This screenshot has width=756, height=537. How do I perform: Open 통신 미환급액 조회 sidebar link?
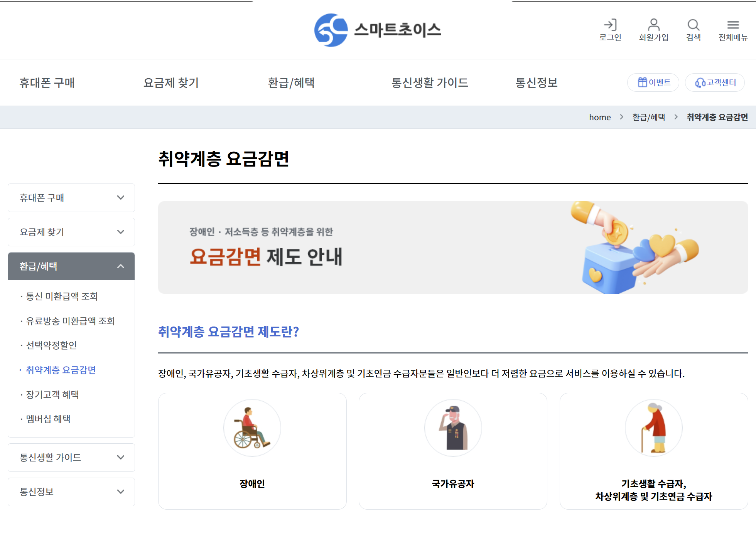pyautogui.click(x=62, y=296)
